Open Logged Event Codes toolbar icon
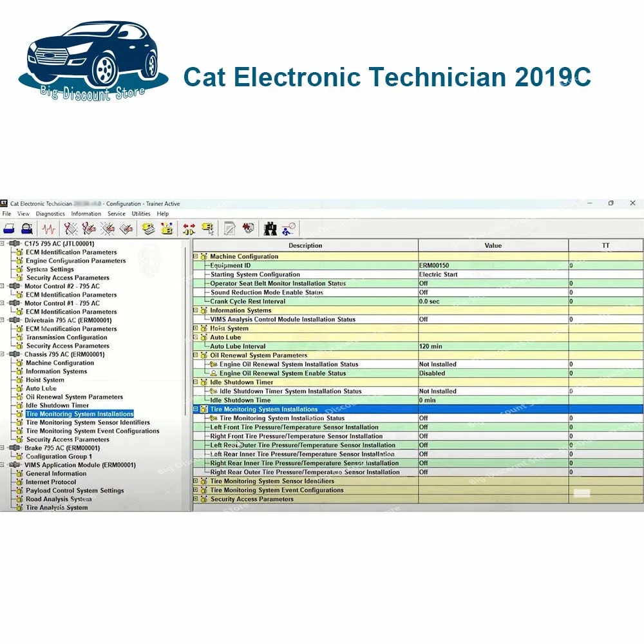Image resolution: width=644 pixels, height=644 pixels. [x=126, y=229]
